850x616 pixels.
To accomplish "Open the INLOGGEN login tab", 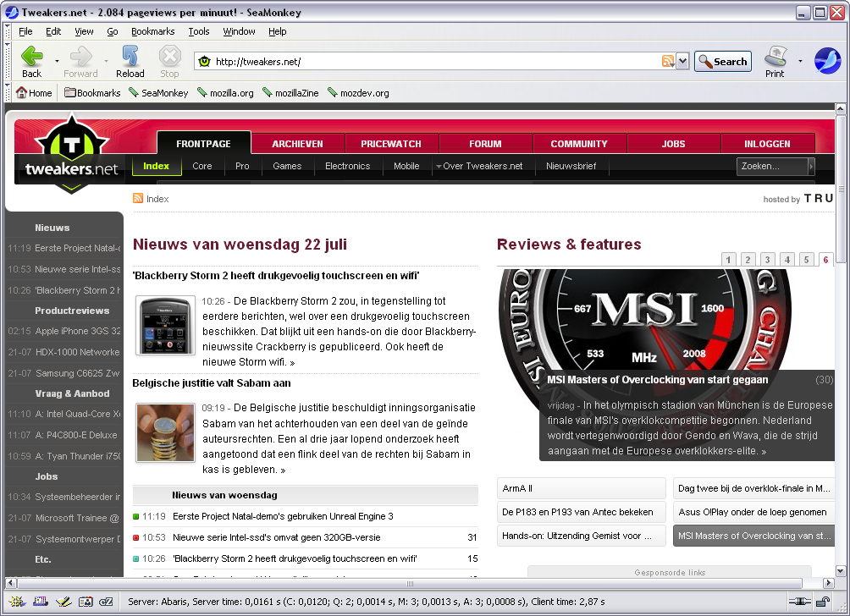I will tap(767, 144).
